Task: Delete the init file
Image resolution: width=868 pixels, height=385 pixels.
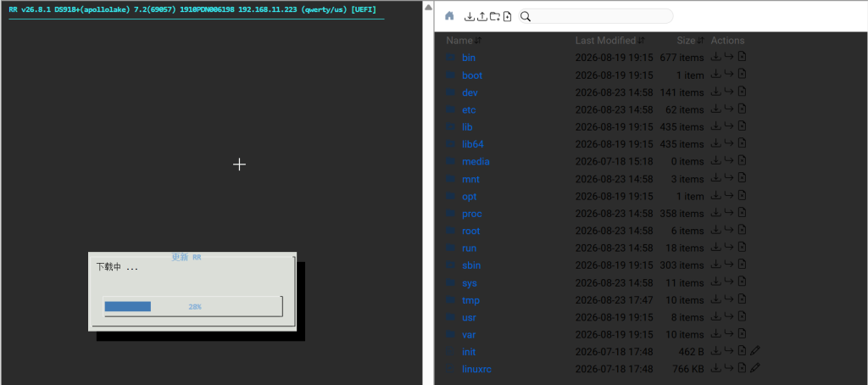Action: point(743,350)
